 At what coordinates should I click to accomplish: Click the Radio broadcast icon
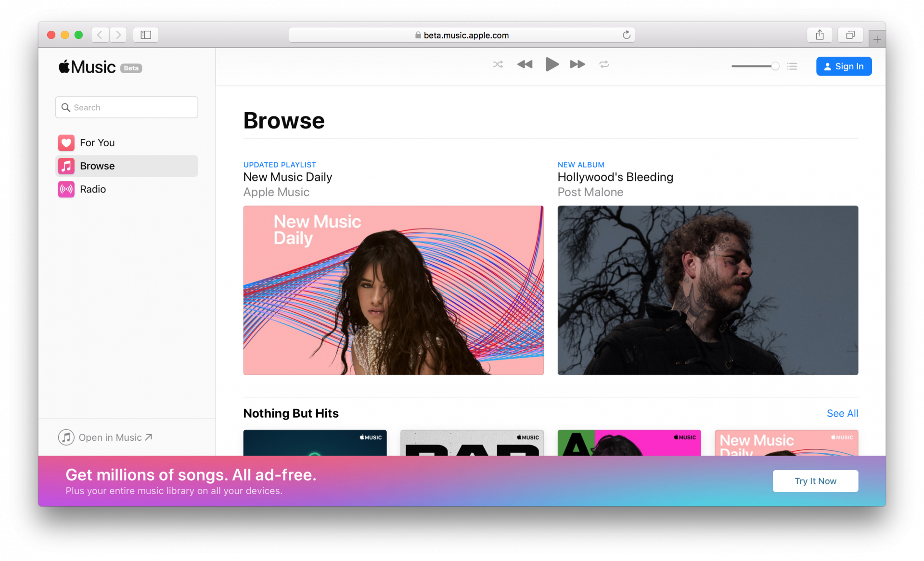tap(66, 189)
